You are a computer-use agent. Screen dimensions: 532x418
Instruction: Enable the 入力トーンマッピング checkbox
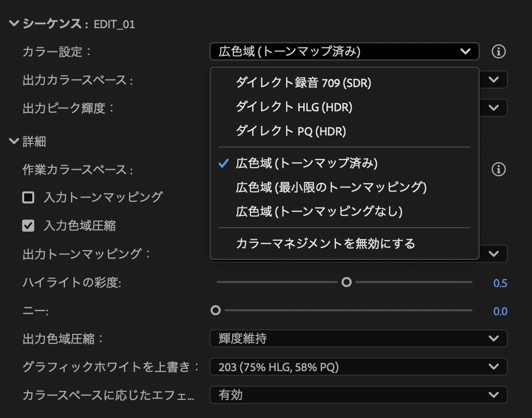[x=28, y=197]
